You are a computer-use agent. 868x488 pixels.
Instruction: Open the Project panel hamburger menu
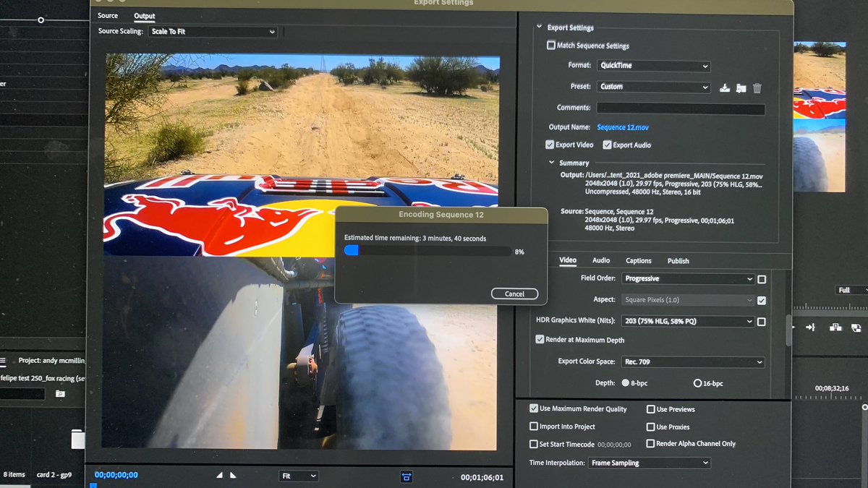(x=3, y=360)
